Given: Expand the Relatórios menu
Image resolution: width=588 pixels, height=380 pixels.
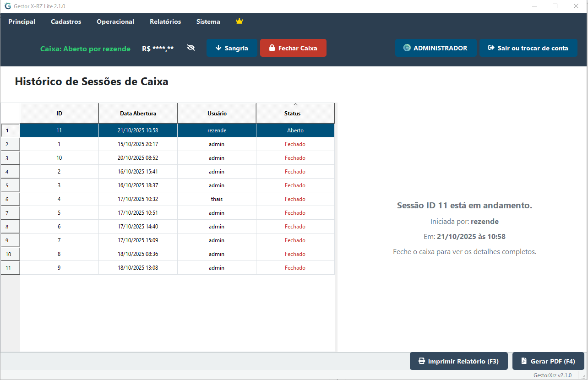Looking at the screenshot, I should pyautogui.click(x=165, y=22).
